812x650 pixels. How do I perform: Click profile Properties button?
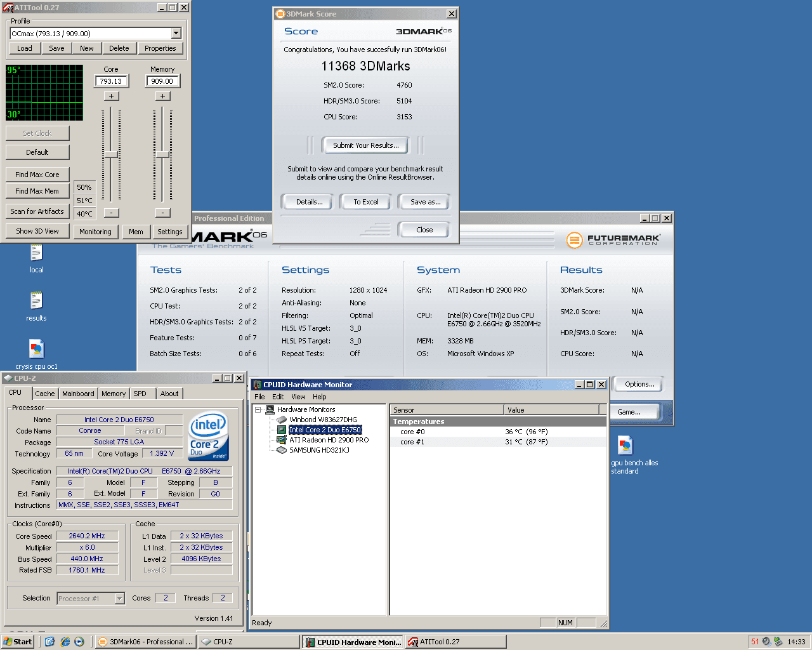click(160, 48)
